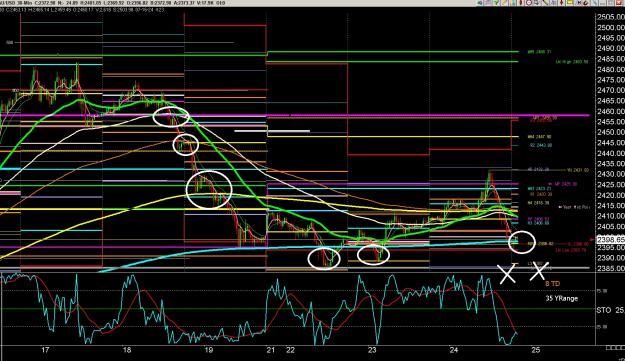Click the horizontal scrollbar below the price axis
Viewport: 625px width, 361px height.
(x=614, y=348)
